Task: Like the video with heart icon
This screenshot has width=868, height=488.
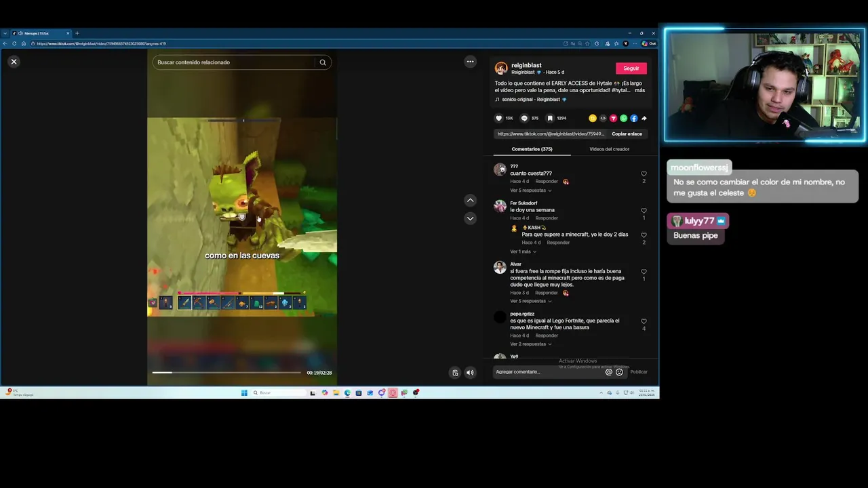Action: pyautogui.click(x=499, y=118)
